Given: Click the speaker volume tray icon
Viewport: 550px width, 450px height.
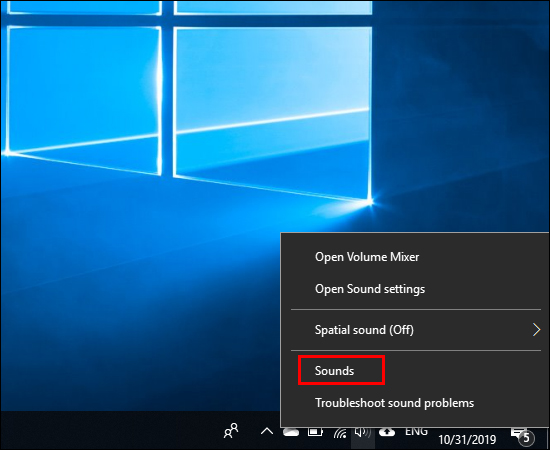Looking at the screenshot, I should [362, 432].
